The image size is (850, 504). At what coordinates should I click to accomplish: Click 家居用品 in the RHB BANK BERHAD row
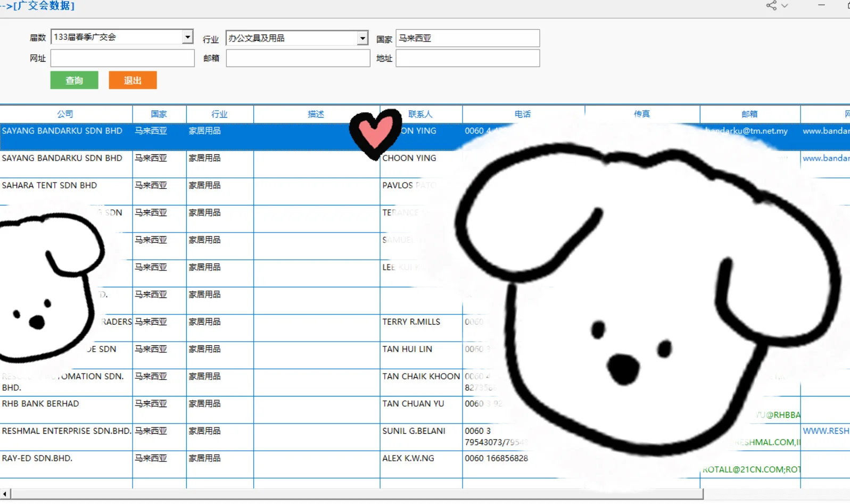(204, 403)
